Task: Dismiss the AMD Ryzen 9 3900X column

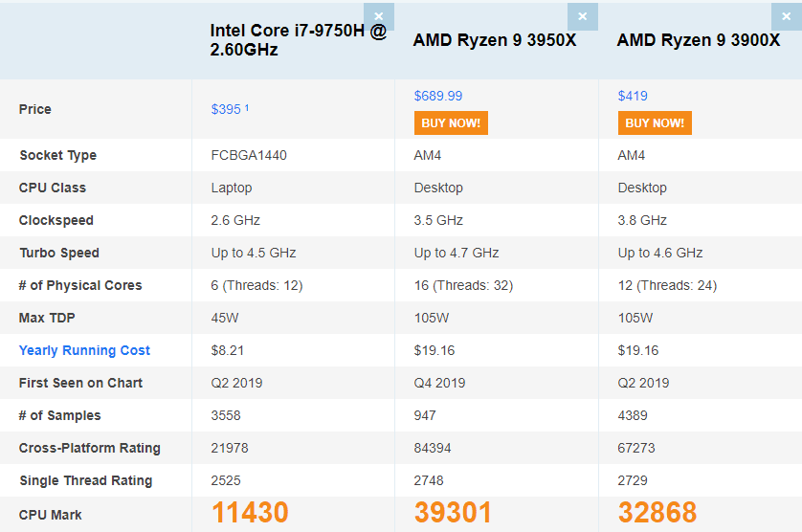Action: pyautogui.click(x=787, y=16)
